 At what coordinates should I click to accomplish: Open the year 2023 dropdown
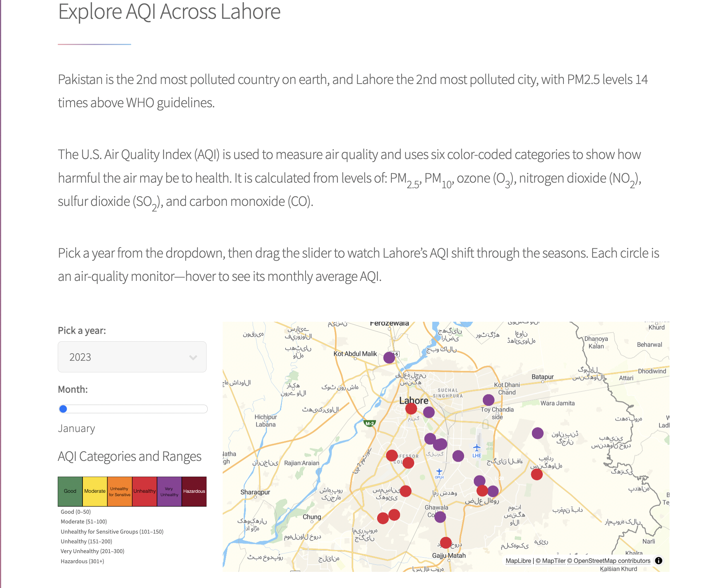click(x=132, y=357)
